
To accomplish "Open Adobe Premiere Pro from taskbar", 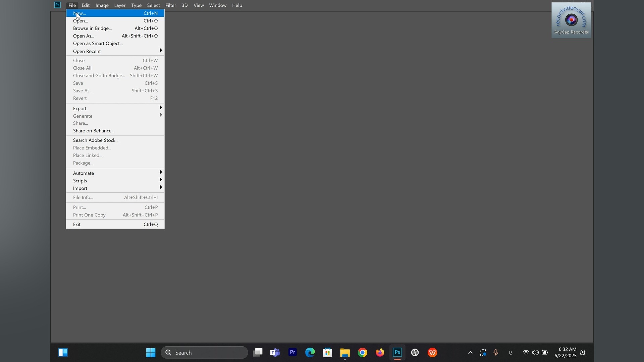I will click(292, 352).
